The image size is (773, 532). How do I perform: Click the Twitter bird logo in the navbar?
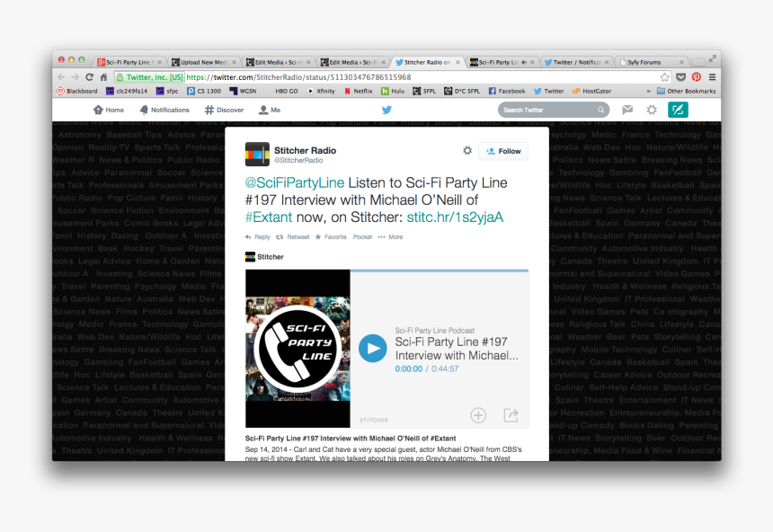[x=386, y=110]
